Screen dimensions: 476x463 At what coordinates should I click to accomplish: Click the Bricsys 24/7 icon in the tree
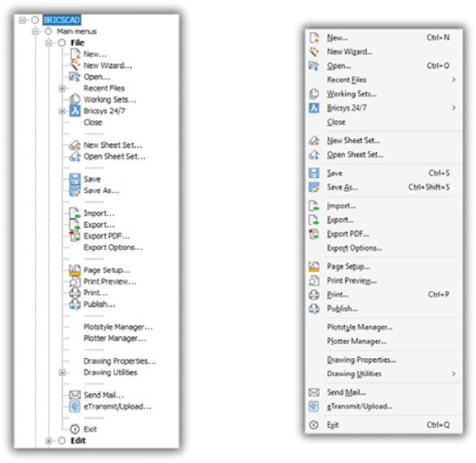point(75,111)
